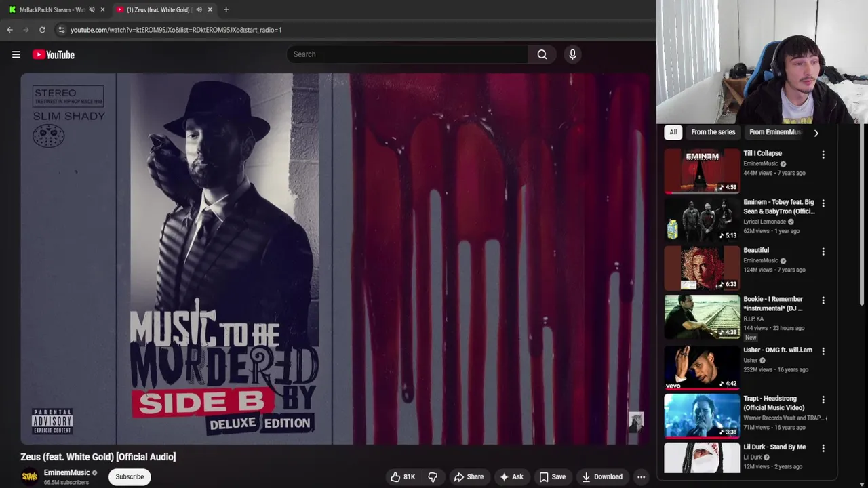Image resolution: width=868 pixels, height=488 pixels.
Task: Download the video with the Download button
Action: click(x=602, y=477)
